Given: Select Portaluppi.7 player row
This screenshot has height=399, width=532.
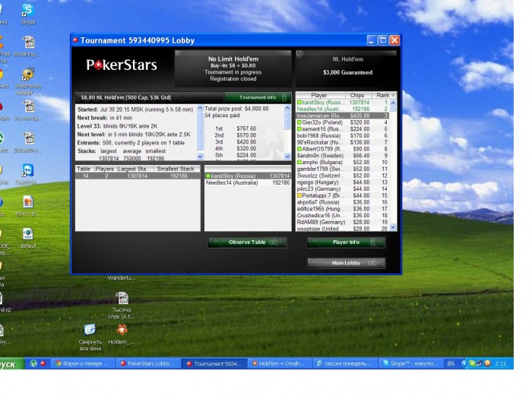Looking at the screenshot, I should click(342, 195).
